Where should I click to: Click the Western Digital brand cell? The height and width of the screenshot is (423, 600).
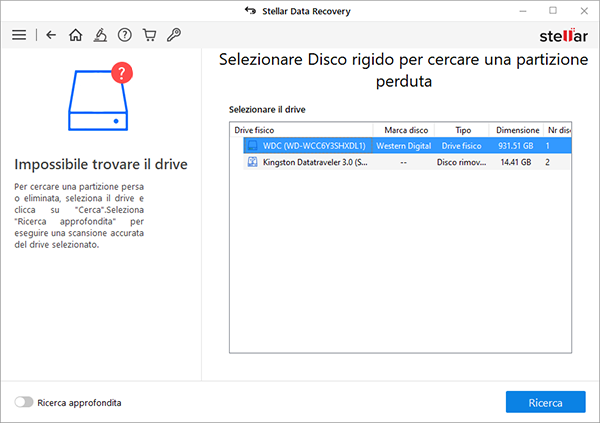point(404,146)
